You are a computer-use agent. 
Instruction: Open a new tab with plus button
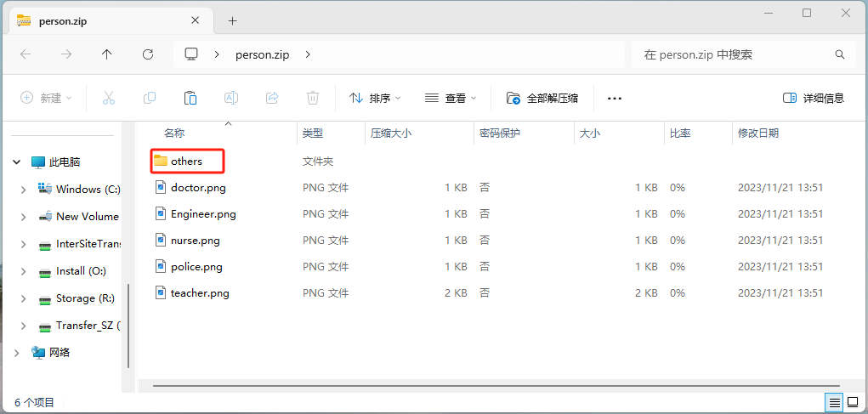pyautogui.click(x=232, y=20)
